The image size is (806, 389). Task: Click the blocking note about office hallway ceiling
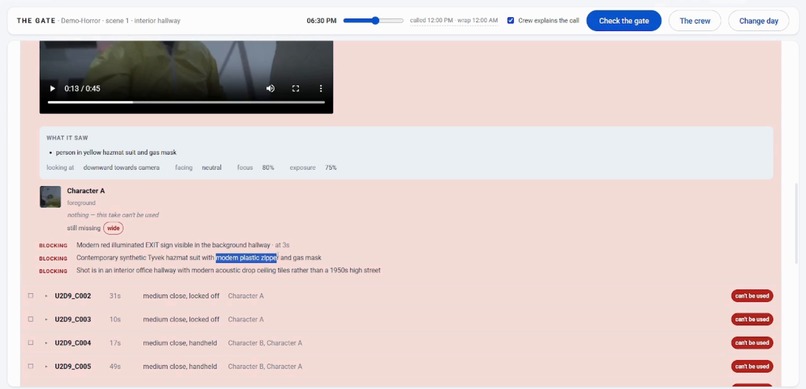pos(228,270)
